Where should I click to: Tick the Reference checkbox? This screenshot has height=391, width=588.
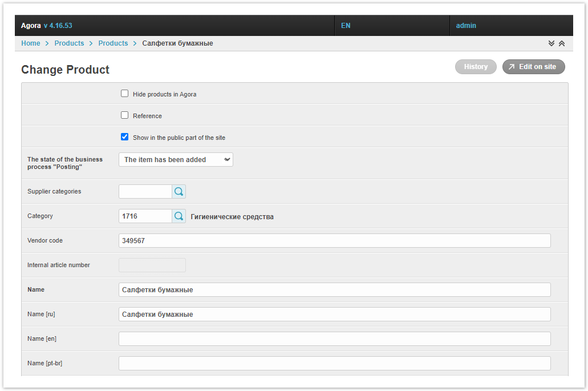pyautogui.click(x=125, y=115)
